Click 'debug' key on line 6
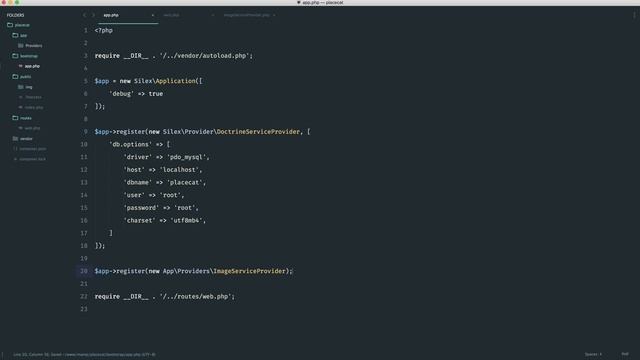The width and height of the screenshot is (640, 360). 121,94
